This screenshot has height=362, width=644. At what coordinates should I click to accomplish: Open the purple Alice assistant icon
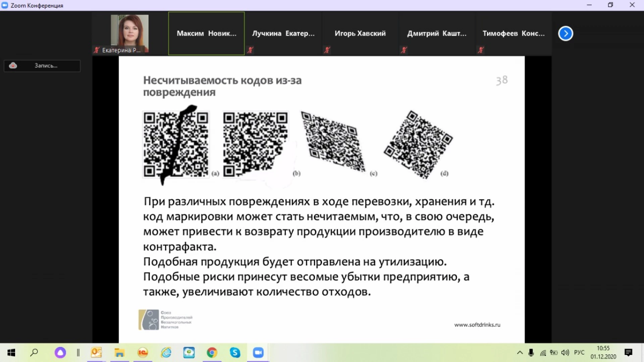pos(60,353)
